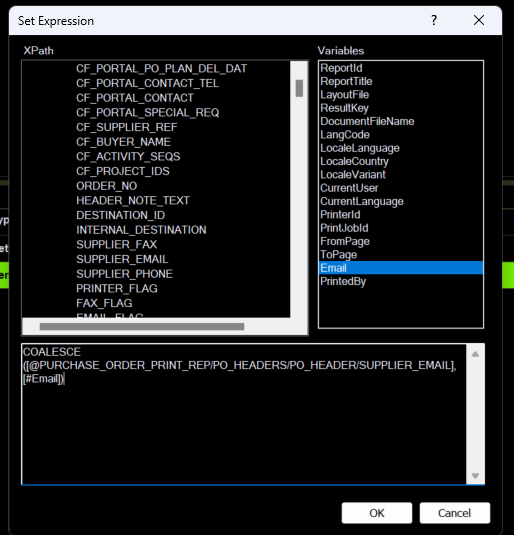Click inside the COALESCE expression text box

(x=244, y=414)
